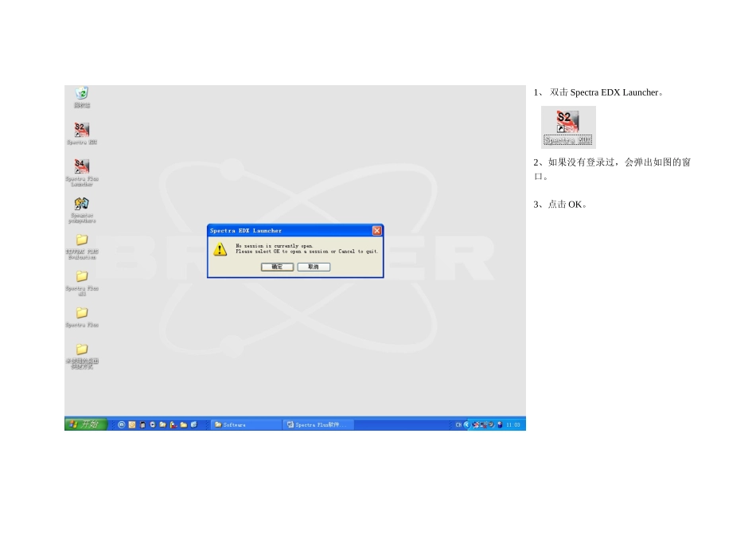756x535 pixels.
Task: Switch to the Software taskbar window
Action: point(245,424)
